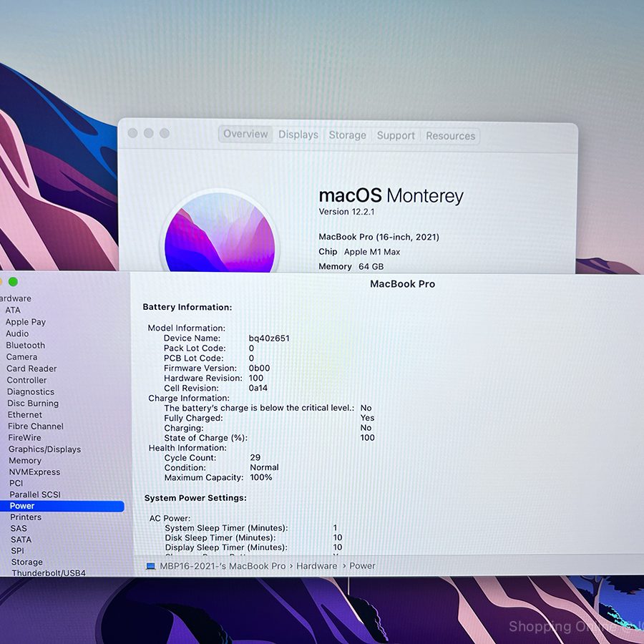Click the Disk Sleep Timer value "10"
The width and height of the screenshot is (644, 644).
338,537
